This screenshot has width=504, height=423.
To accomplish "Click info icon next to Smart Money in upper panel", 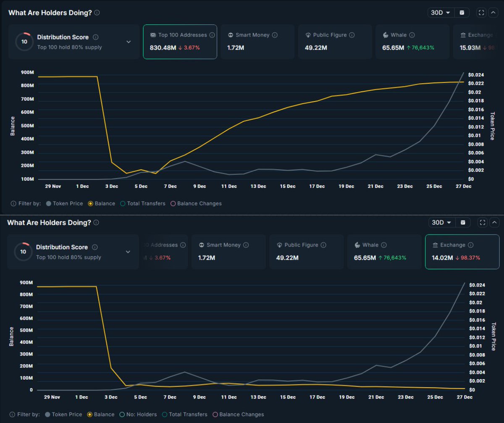I will pyautogui.click(x=275, y=35).
